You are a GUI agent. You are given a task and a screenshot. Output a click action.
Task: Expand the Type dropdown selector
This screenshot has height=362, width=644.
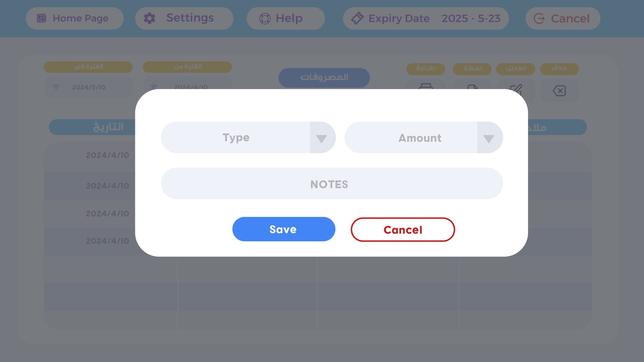[322, 137]
